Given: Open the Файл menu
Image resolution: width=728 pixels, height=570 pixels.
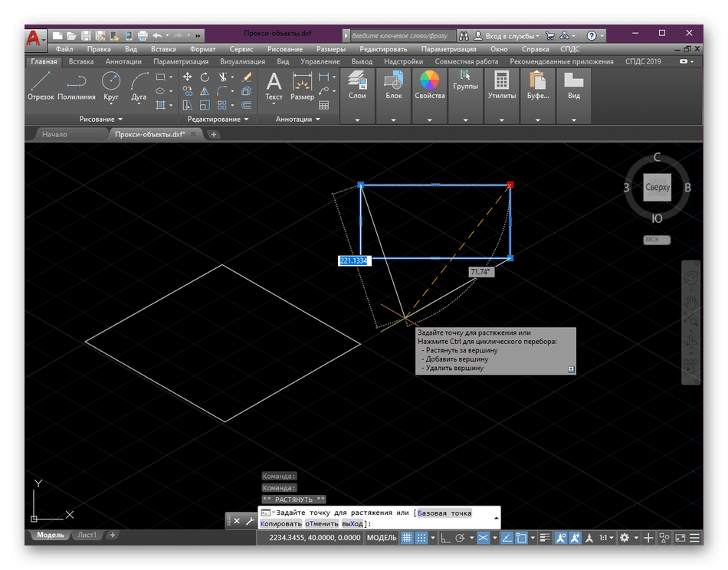Looking at the screenshot, I should pyautogui.click(x=64, y=49).
